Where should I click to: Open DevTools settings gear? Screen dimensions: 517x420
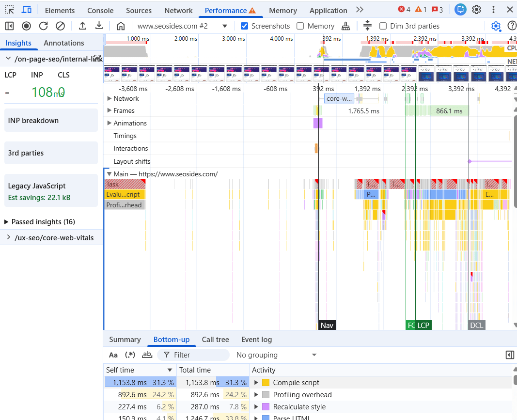pos(476,10)
